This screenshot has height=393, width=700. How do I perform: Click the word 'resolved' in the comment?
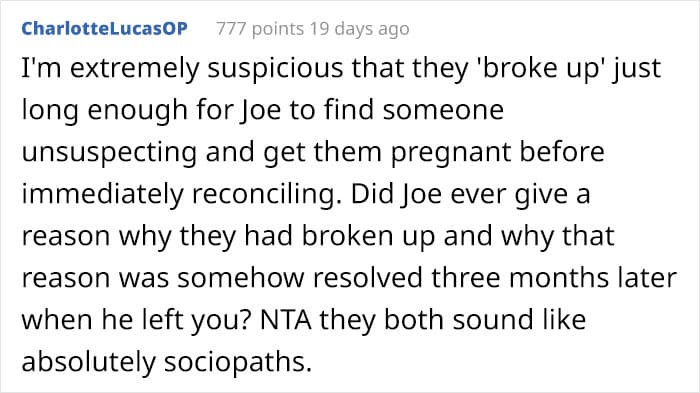click(367, 278)
